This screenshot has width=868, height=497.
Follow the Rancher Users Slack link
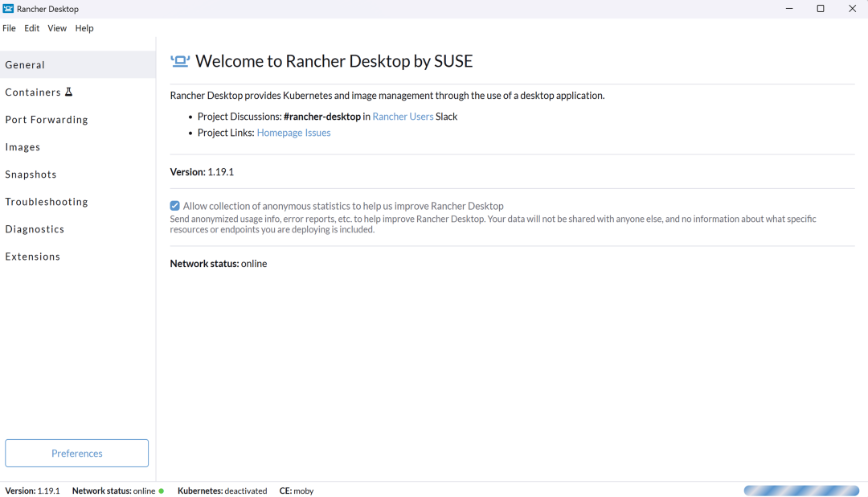pos(403,117)
